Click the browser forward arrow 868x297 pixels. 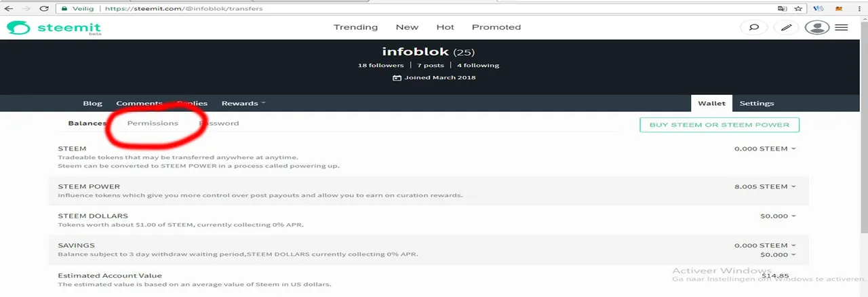[26, 9]
